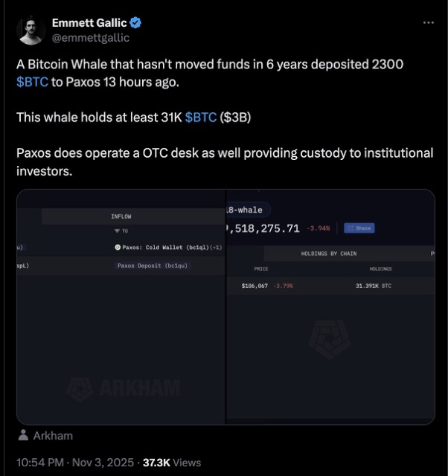The image size is (448, 476).
Task: Expand the TO filter arrow under INFLOW
Action: [115, 231]
